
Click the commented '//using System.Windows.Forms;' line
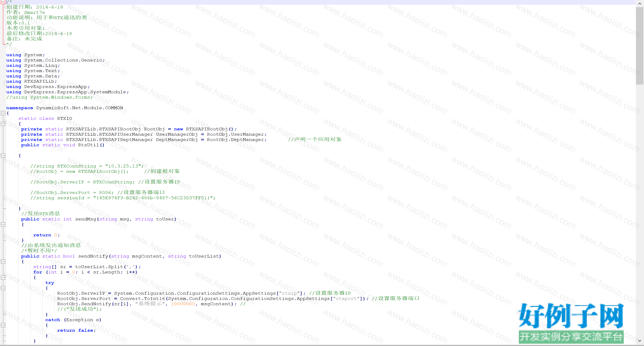coord(50,97)
